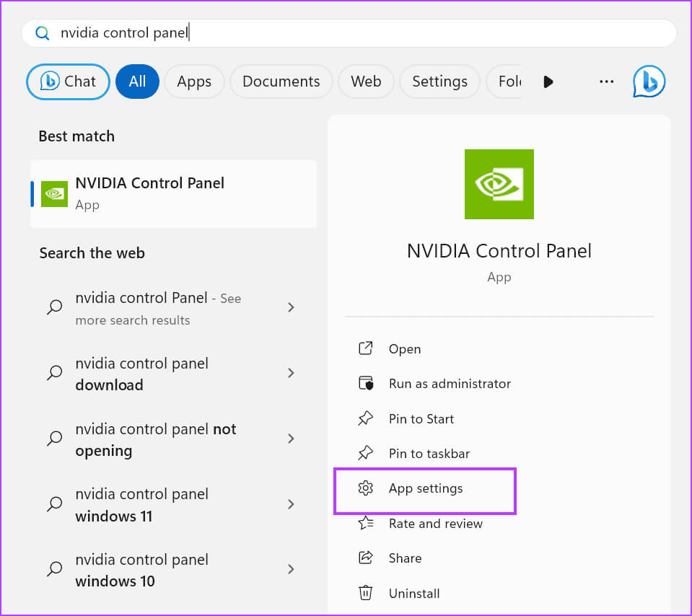
Task: Click the pin icon beside Pin to Start
Action: pyautogui.click(x=365, y=418)
